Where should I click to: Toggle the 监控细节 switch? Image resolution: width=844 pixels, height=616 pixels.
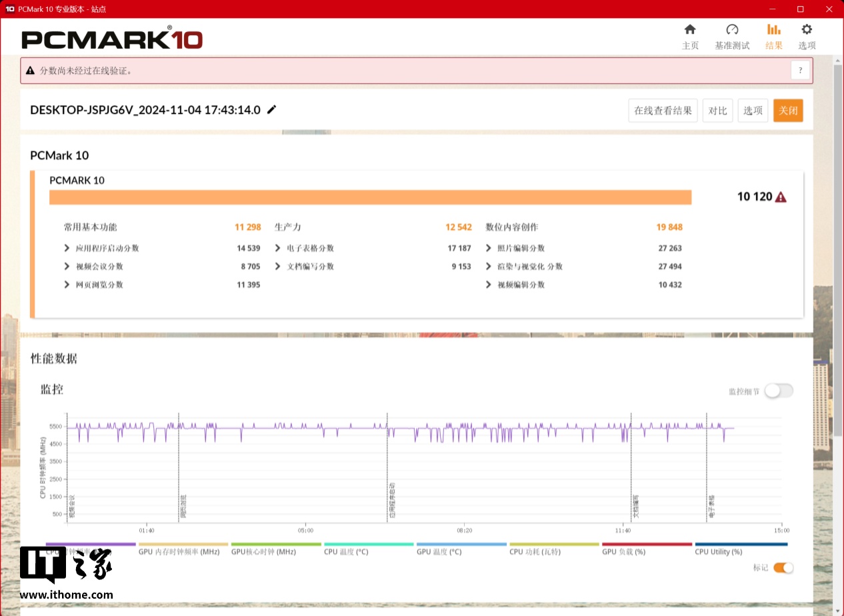[x=778, y=391]
